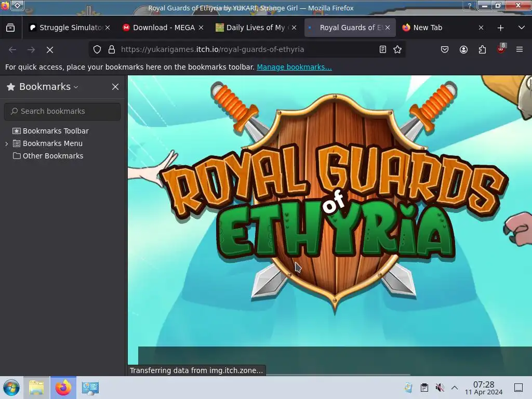
Task: Focus the Search bookmarks field
Action: coord(62,111)
